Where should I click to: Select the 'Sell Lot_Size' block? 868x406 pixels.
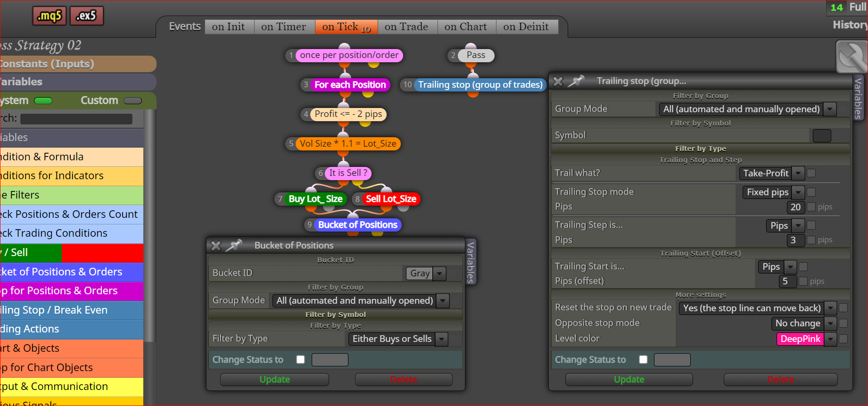click(x=391, y=199)
